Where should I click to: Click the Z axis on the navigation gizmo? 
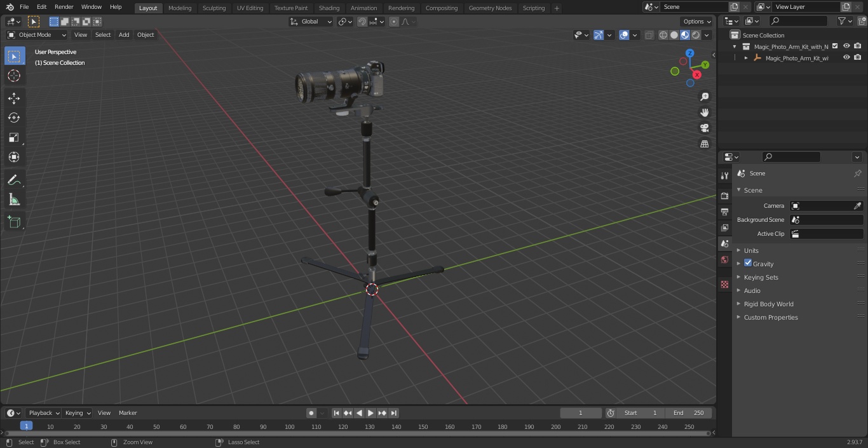[690, 53]
